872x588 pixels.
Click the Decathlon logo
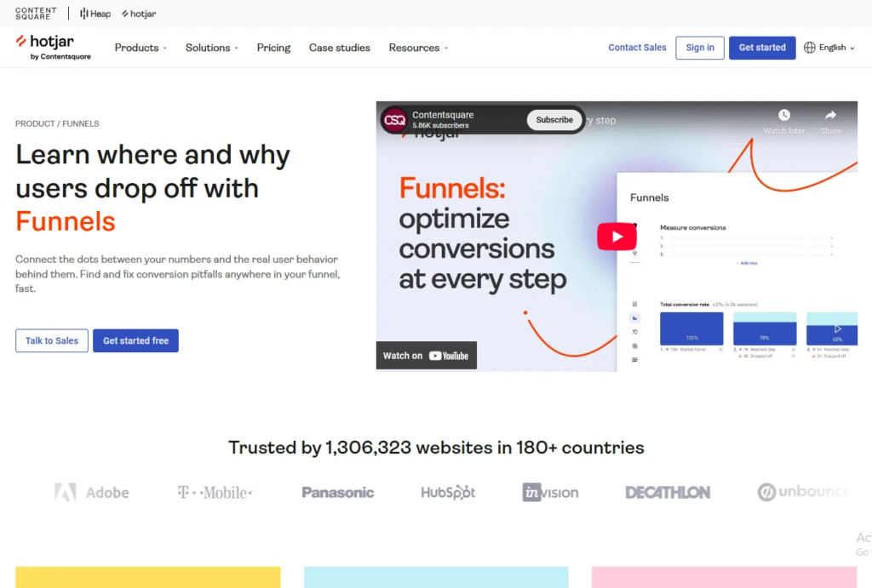click(x=668, y=493)
